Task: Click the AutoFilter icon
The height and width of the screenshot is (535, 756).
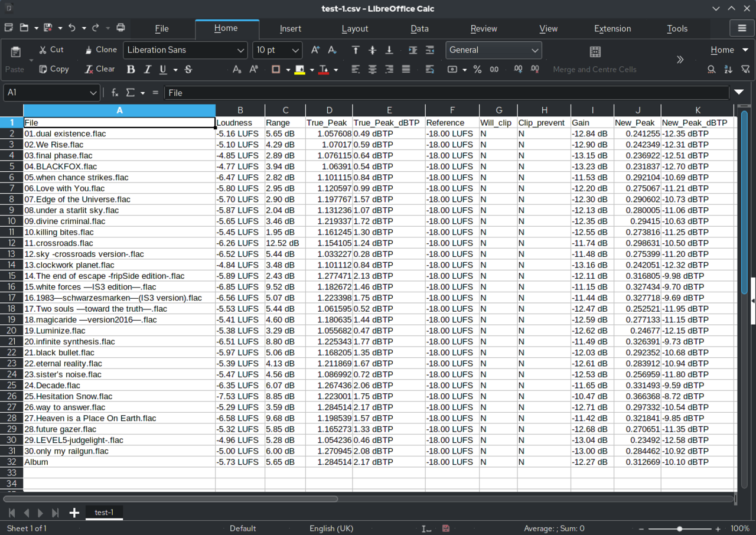Action: coord(745,69)
